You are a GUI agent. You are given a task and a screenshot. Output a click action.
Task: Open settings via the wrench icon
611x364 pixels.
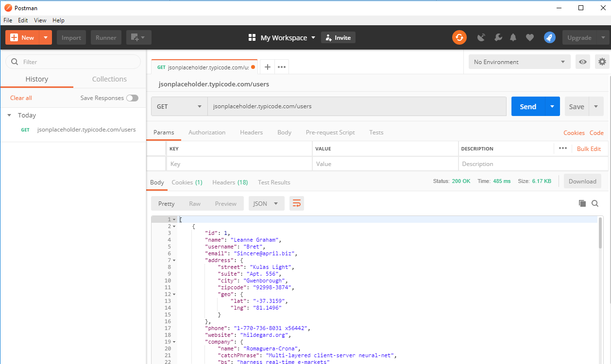coord(498,37)
